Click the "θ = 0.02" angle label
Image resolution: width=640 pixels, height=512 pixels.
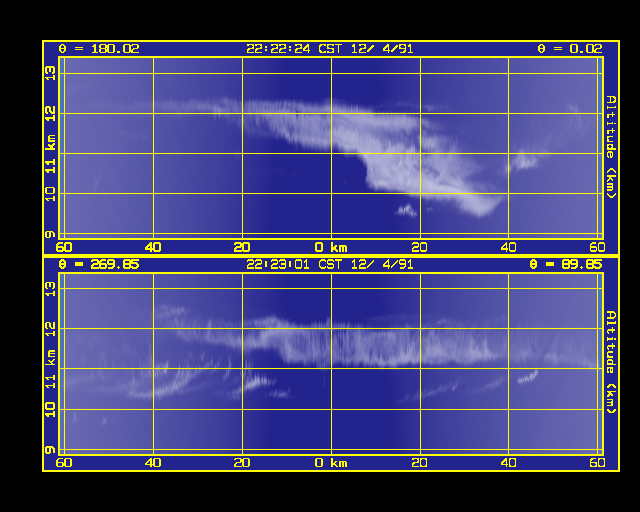click(570, 49)
